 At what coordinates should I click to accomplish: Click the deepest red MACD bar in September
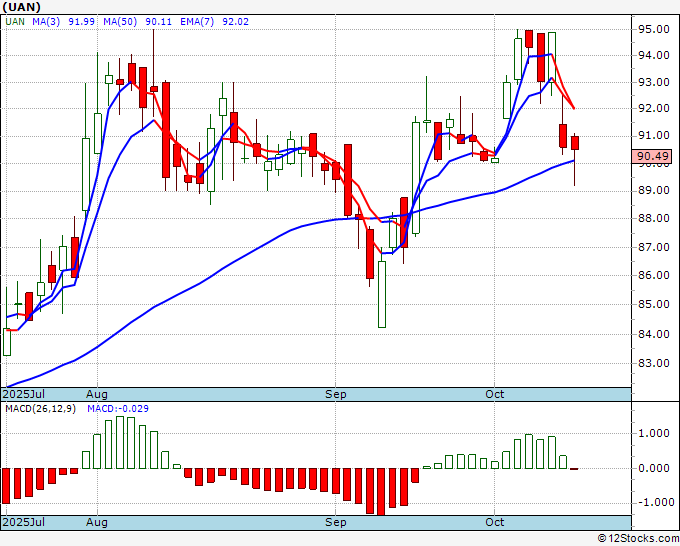381,492
